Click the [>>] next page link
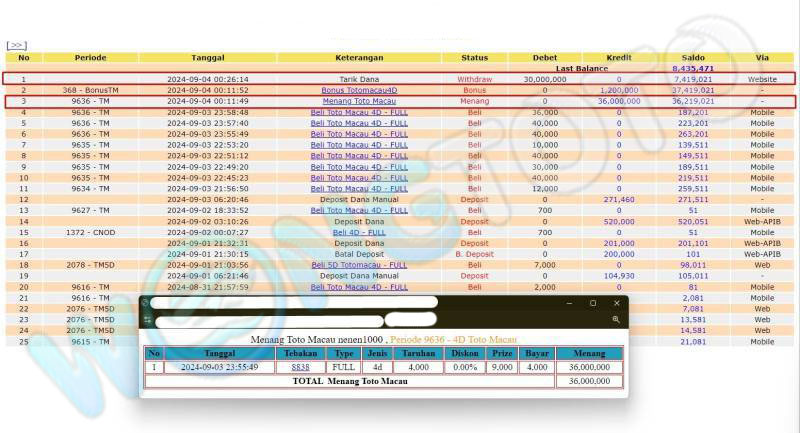800x433 pixels. coord(16,45)
